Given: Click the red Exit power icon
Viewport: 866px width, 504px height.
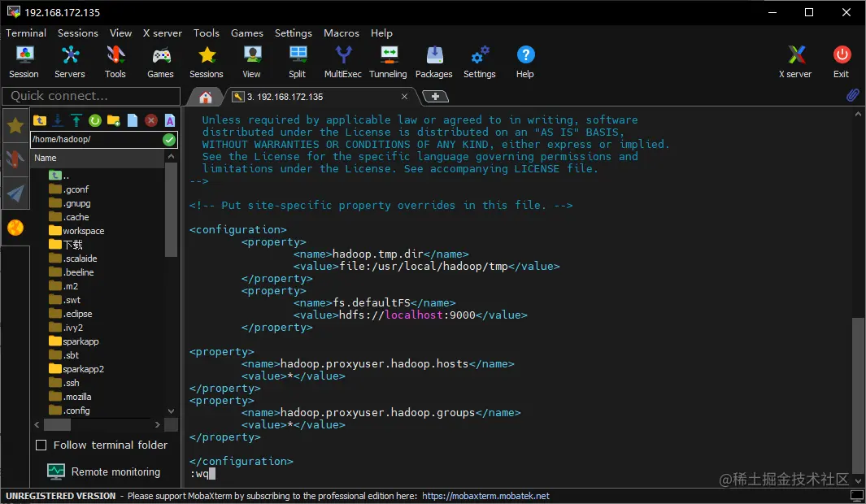Looking at the screenshot, I should [841, 62].
